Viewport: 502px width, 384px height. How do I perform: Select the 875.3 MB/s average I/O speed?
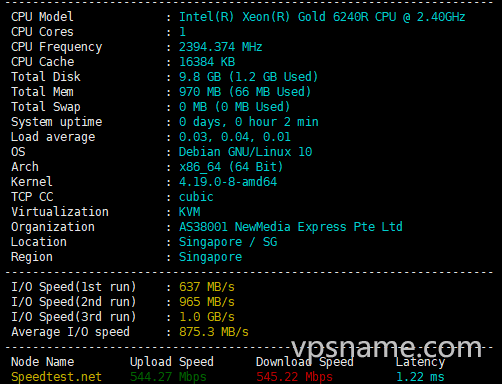(x=214, y=332)
